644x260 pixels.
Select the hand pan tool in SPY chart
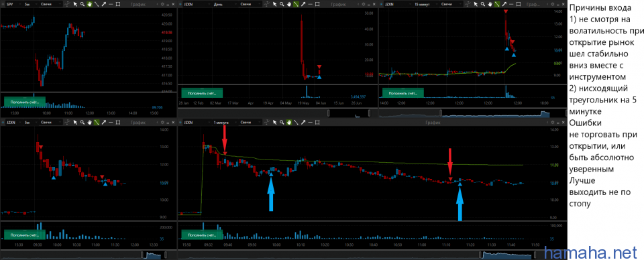89,4
